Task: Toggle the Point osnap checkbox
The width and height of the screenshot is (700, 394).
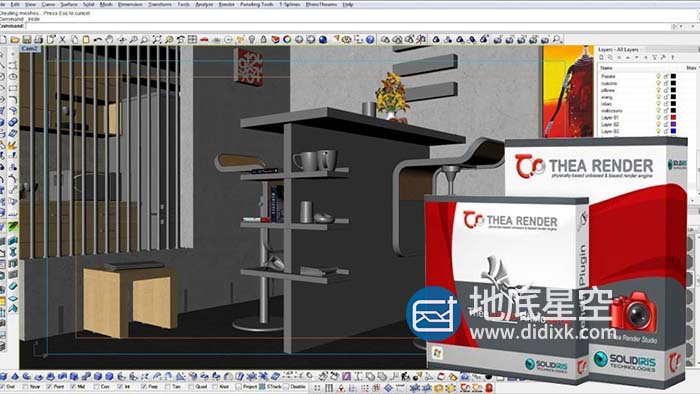Action: 49,387
